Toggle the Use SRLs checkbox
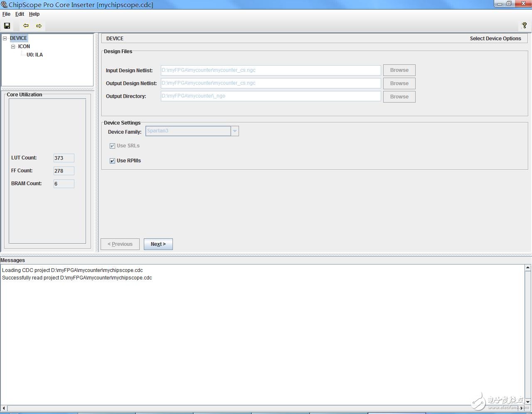 [112, 146]
